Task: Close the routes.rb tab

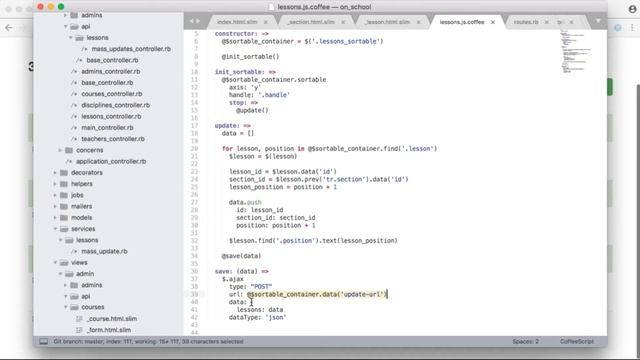Action: [547, 22]
